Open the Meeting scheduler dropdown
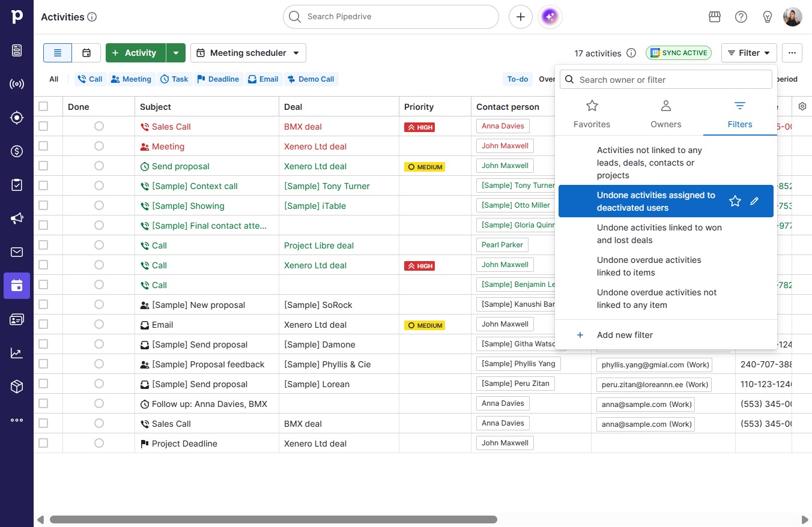 pos(248,53)
